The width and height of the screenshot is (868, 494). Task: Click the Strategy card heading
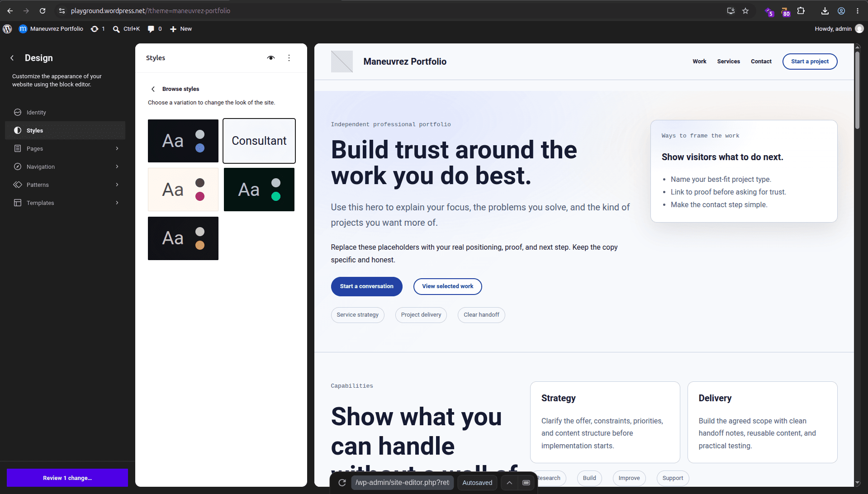pyautogui.click(x=559, y=398)
